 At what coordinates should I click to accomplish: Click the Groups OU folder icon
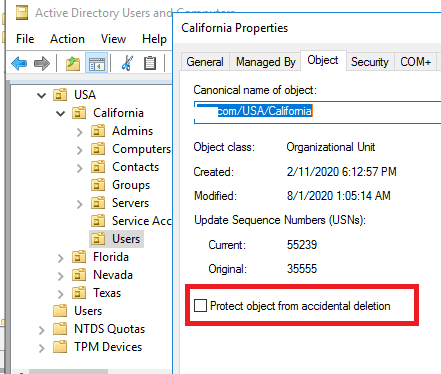pyautogui.click(x=98, y=185)
